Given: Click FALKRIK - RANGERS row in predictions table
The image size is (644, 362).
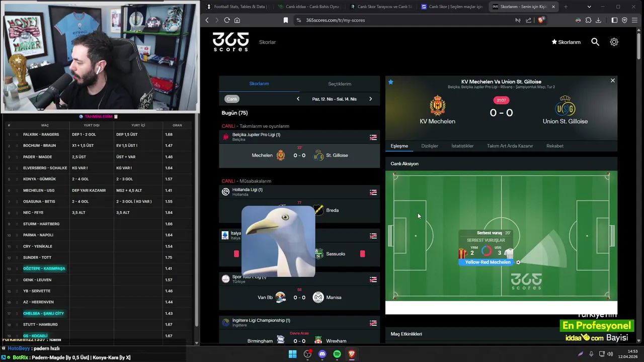Looking at the screenshot, I should (x=98, y=134).
